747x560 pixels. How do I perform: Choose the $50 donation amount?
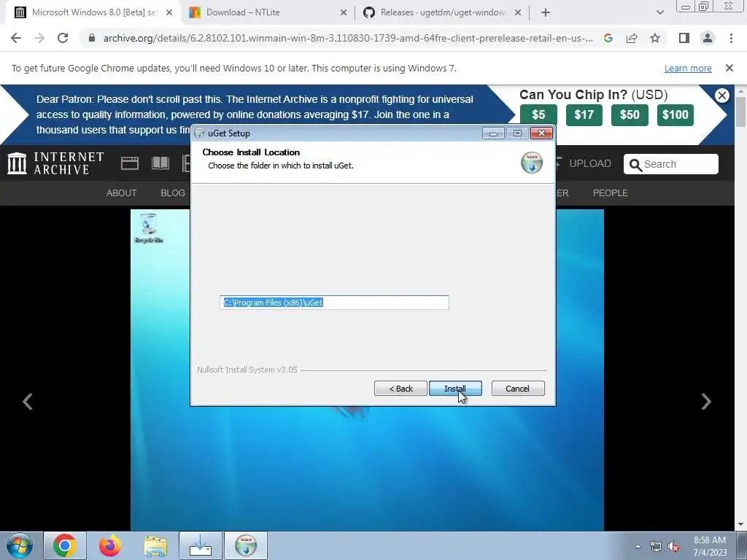tap(630, 114)
